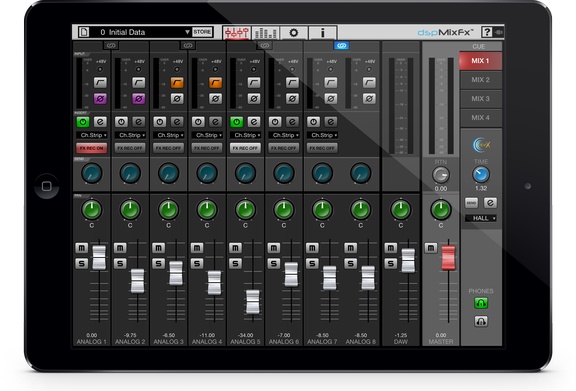Toggle phase invert on Analog 5
Viewport: 576px width, 391px height.
[x=253, y=98]
